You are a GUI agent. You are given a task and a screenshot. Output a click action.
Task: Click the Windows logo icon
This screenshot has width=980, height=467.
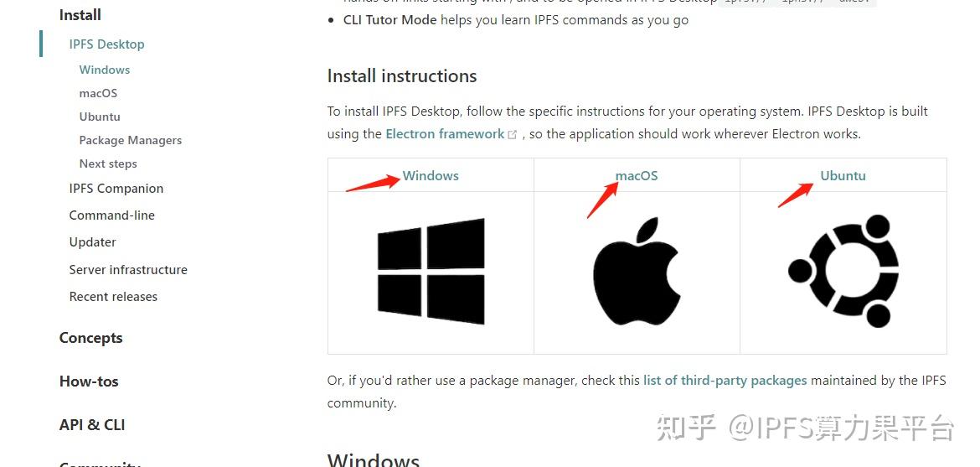(431, 271)
